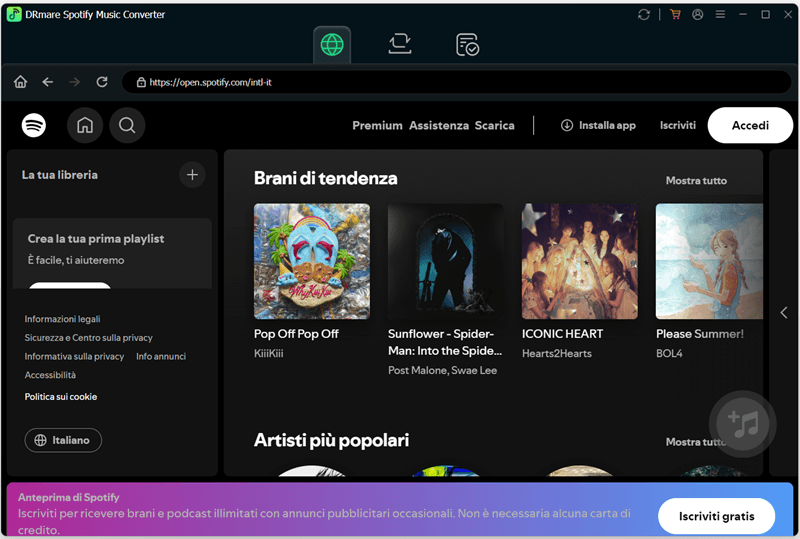Open ICONIC HEART cover art

click(x=580, y=261)
